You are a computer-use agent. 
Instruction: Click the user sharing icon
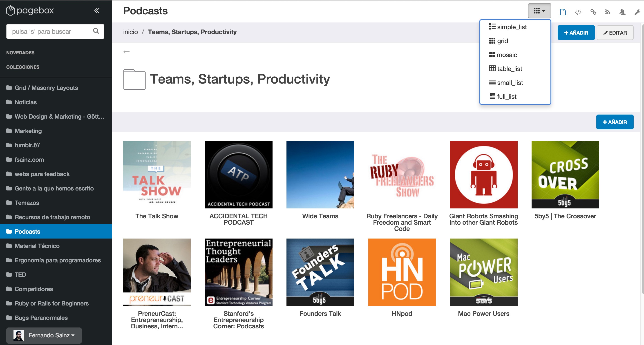tap(622, 12)
